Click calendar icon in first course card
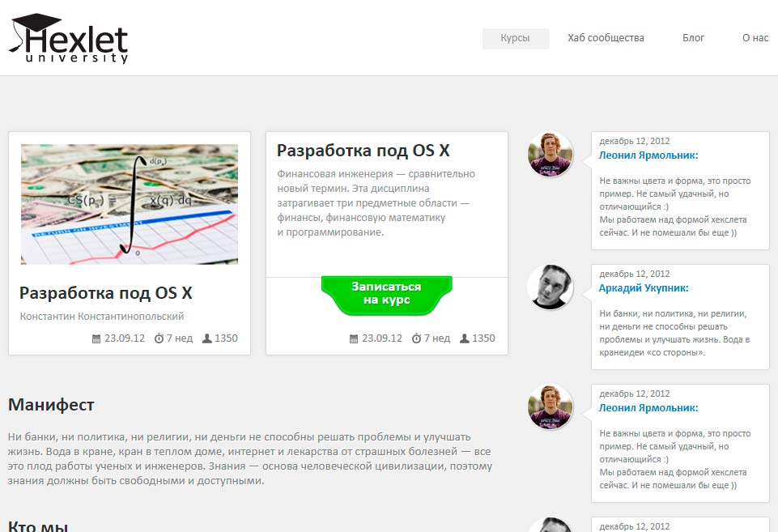Screen dimensions: 778x532 pyautogui.click(x=96, y=338)
